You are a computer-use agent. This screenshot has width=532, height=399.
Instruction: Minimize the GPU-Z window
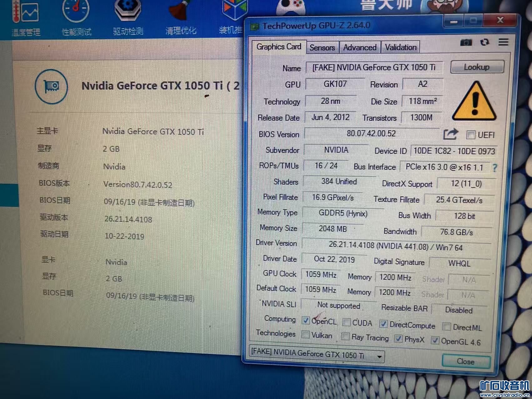(454, 22)
